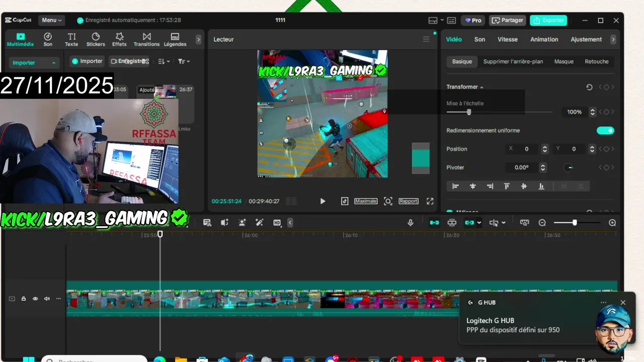The image size is (644, 362).
Task: Switch to the Animation tab
Action: [x=544, y=39]
